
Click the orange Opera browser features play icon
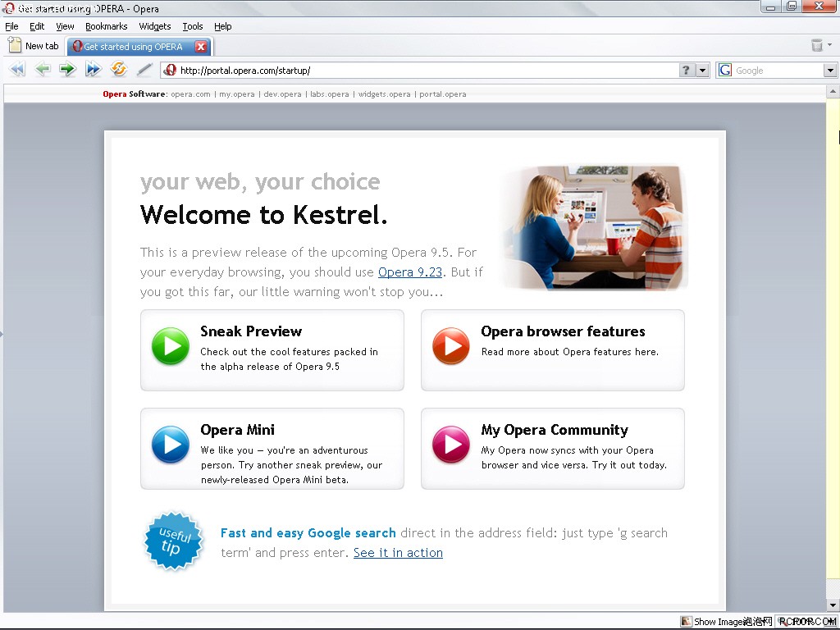point(451,346)
